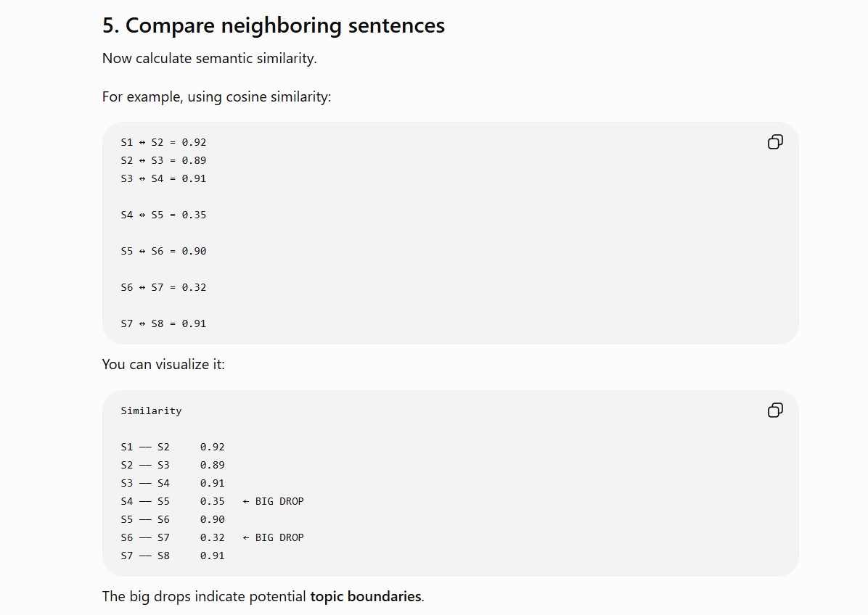Click the line 'S3 ↔ S4 = 0.91'

pyautogui.click(x=163, y=178)
